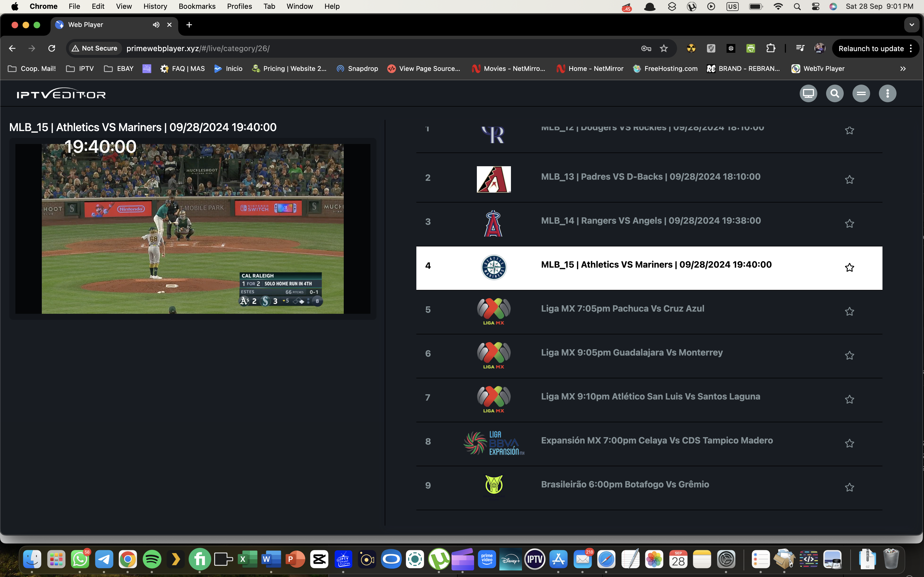Viewport: 924px width, 577px height.
Task: Open the Bookmarks menu in the menu bar
Action: (x=197, y=6)
